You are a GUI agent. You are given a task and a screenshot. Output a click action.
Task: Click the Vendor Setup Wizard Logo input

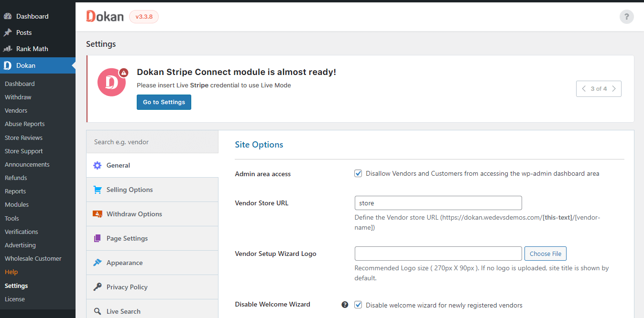pos(438,254)
